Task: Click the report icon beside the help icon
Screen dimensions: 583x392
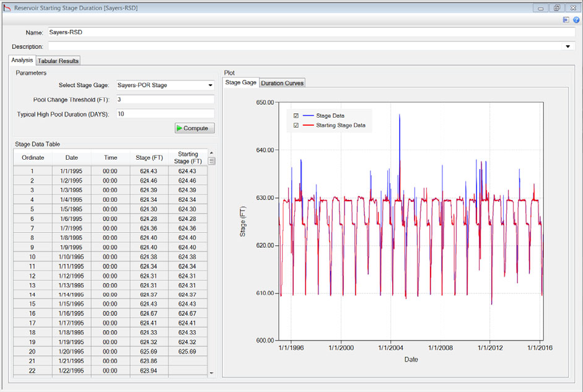Action: [566, 19]
